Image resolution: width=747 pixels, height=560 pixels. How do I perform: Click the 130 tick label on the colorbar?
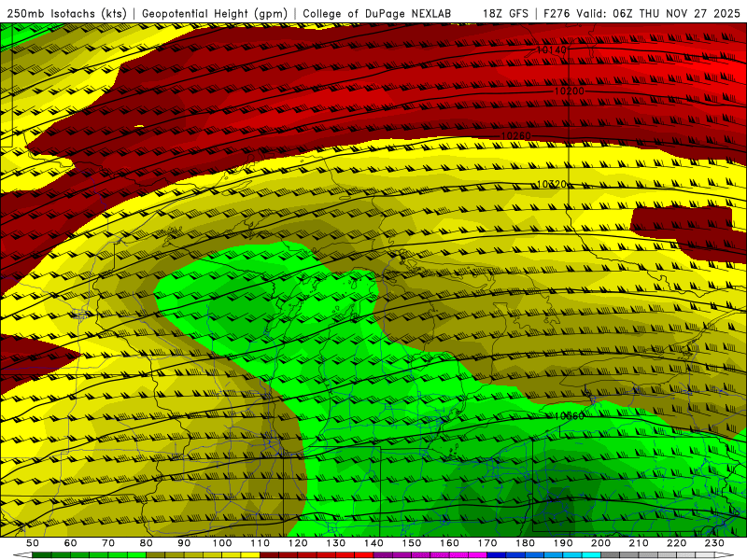336,543
